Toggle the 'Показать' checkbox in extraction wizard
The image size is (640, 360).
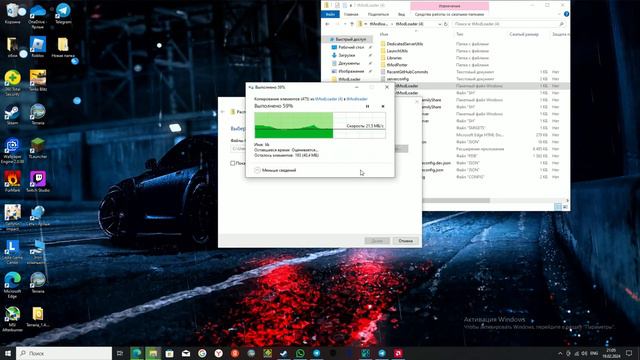[232, 163]
